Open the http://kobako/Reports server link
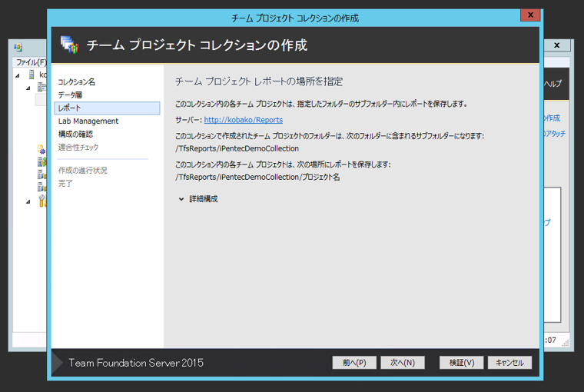 click(244, 120)
